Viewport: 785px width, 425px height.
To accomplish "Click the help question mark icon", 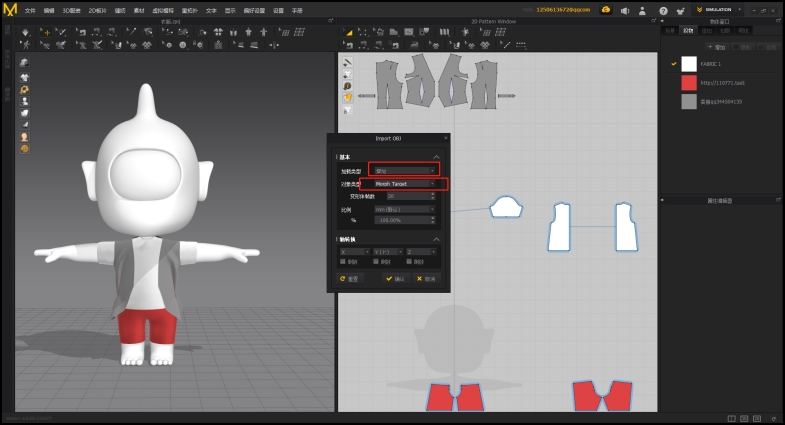I will (663, 10).
